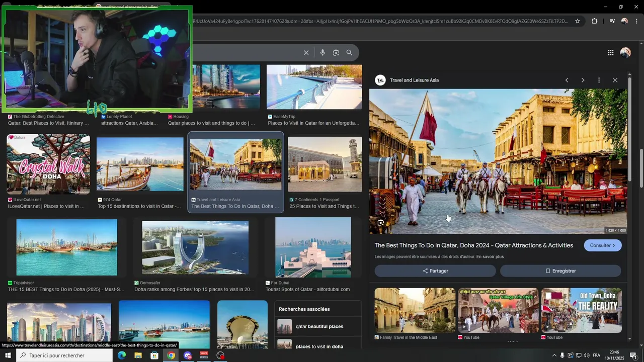Open Qatar Village Life Style YouTube thumbnail
This screenshot has height=362, width=644.
point(498,310)
